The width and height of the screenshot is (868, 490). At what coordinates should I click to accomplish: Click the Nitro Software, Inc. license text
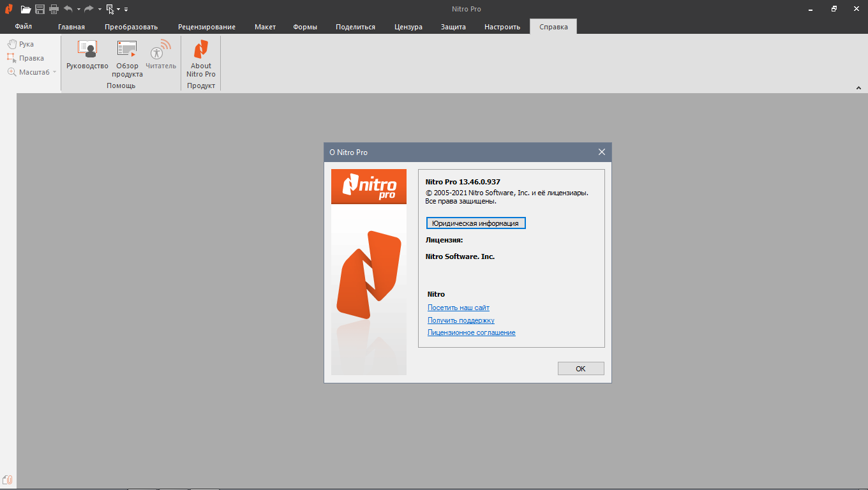pos(460,256)
